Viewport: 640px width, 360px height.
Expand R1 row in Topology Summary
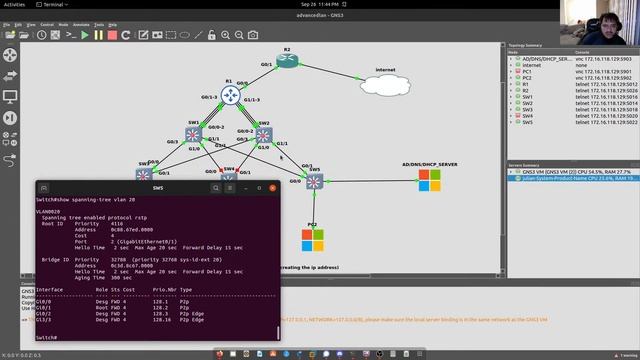tap(511, 84)
